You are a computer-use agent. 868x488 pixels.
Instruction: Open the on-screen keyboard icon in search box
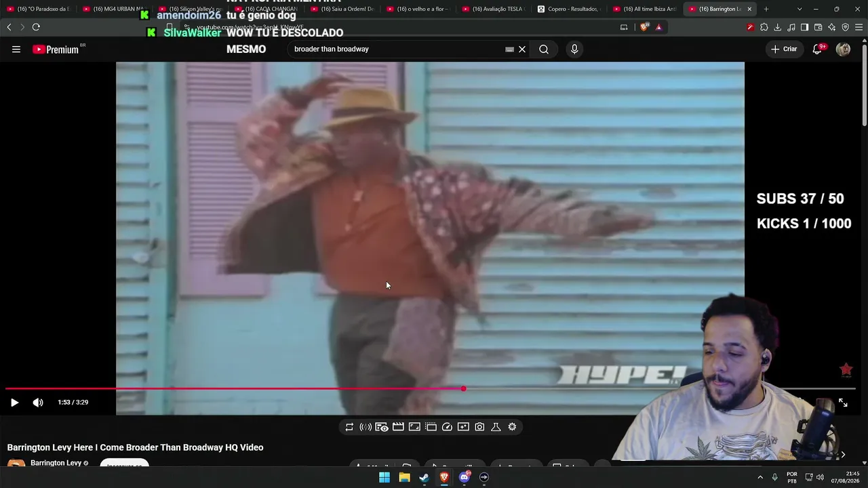pyautogui.click(x=509, y=49)
